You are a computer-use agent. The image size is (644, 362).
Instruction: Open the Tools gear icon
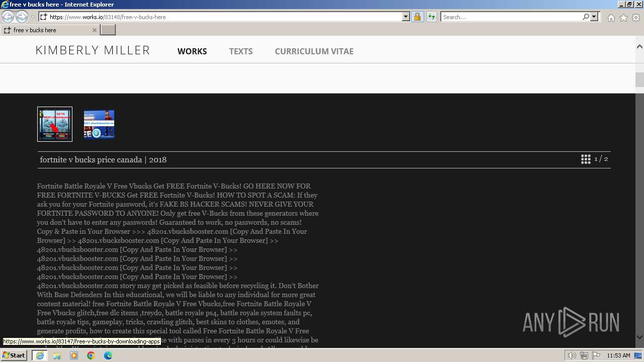[636, 18]
